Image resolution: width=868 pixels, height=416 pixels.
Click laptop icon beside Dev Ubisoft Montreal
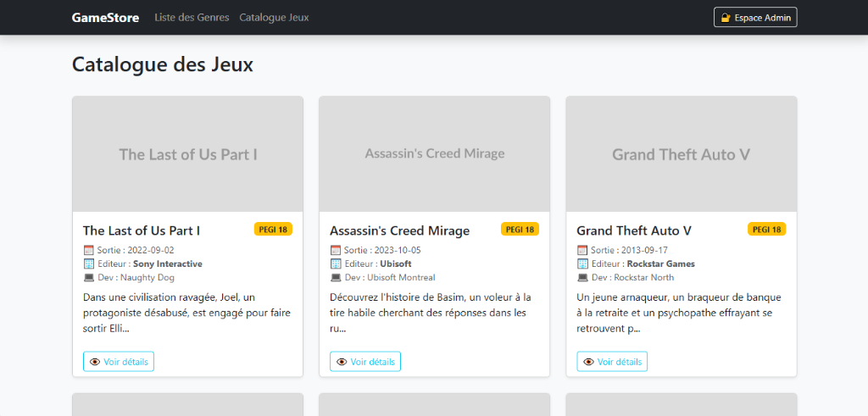(x=336, y=278)
